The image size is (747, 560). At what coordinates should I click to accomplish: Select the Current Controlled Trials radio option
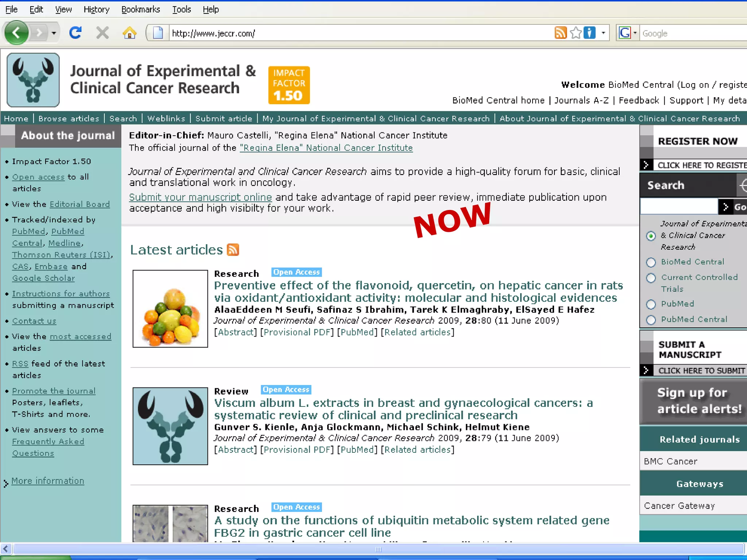[651, 278]
